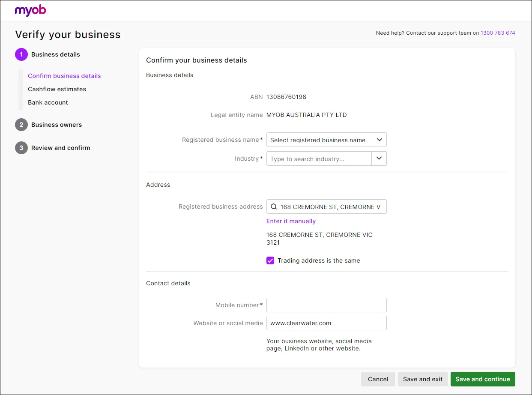Click the step 1 circle icon
The width and height of the screenshot is (532, 395).
click(21, 54)
